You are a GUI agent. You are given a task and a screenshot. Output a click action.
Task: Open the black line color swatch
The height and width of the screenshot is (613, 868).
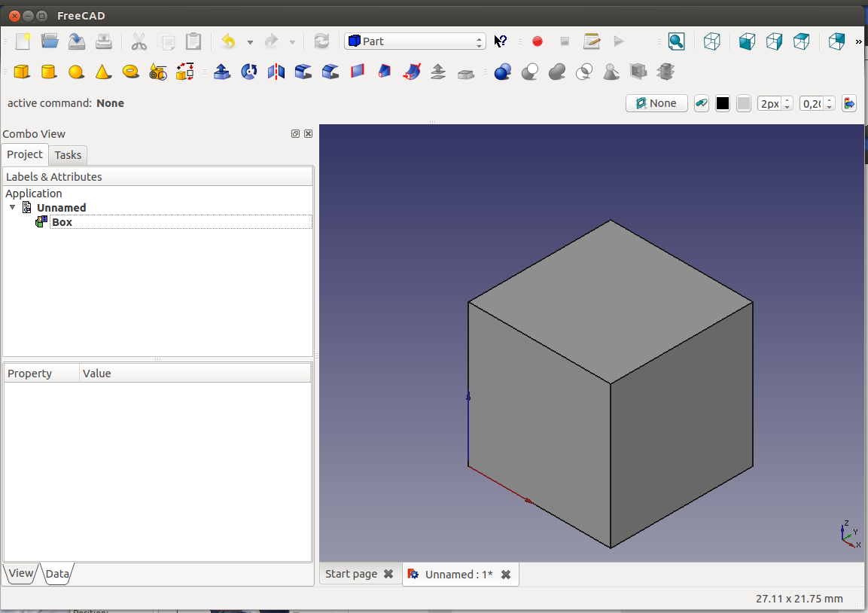click(723, 103)
